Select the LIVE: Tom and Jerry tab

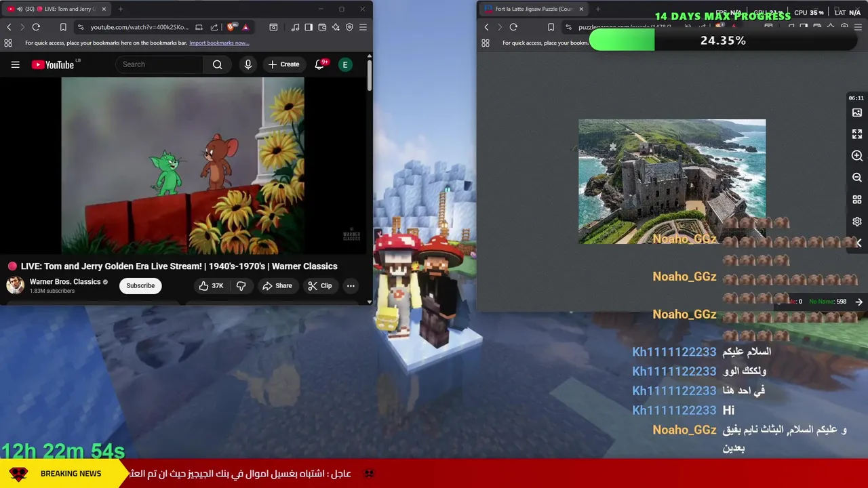click(x=57, y=9)
